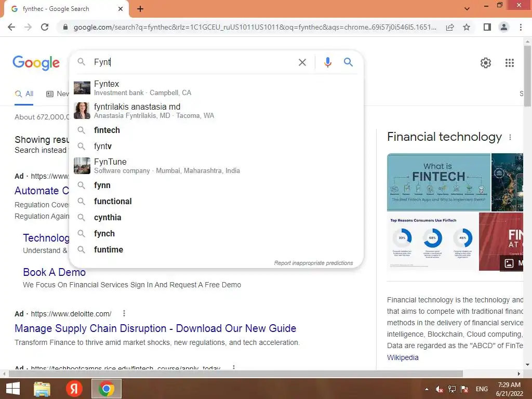Reload the page
532x399 pixels.
[x=45, y=27]
